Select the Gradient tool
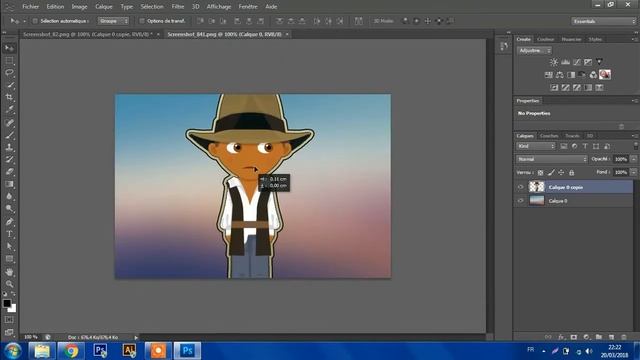 [9, 184]
